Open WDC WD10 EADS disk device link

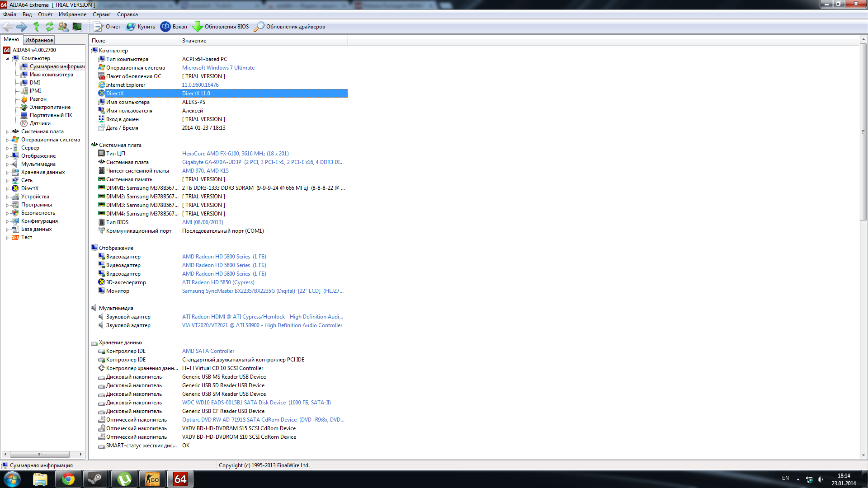256,403
